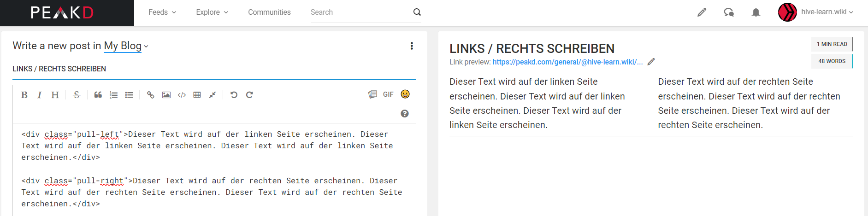
Task: Click the post title field
Action: 214,69
